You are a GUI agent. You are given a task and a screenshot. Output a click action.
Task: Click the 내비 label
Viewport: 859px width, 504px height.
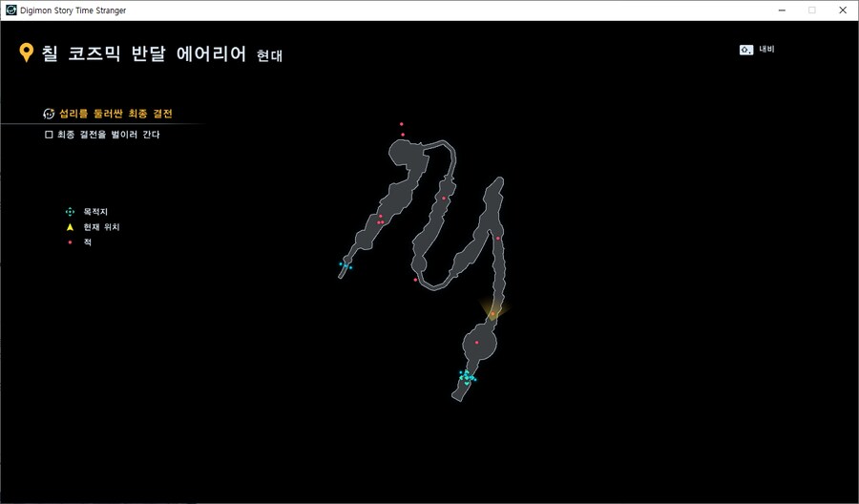(766, 50)
